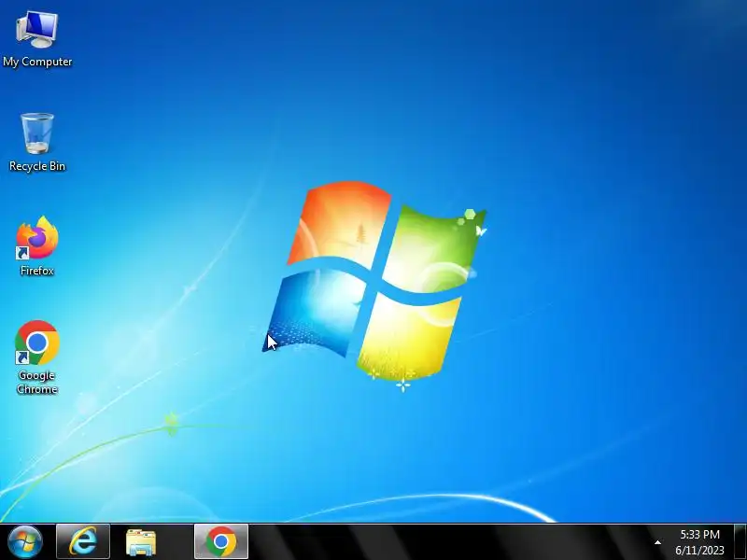Launch Internet Explorer from the taskbar
747x560 pixels.
tap(83, 542)
